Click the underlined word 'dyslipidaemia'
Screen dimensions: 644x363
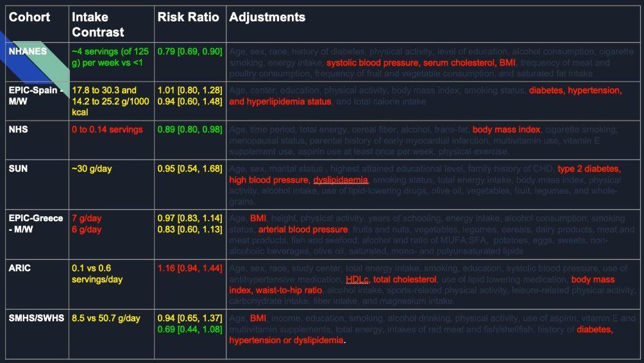pyautogui.click(x=341, y=180)
